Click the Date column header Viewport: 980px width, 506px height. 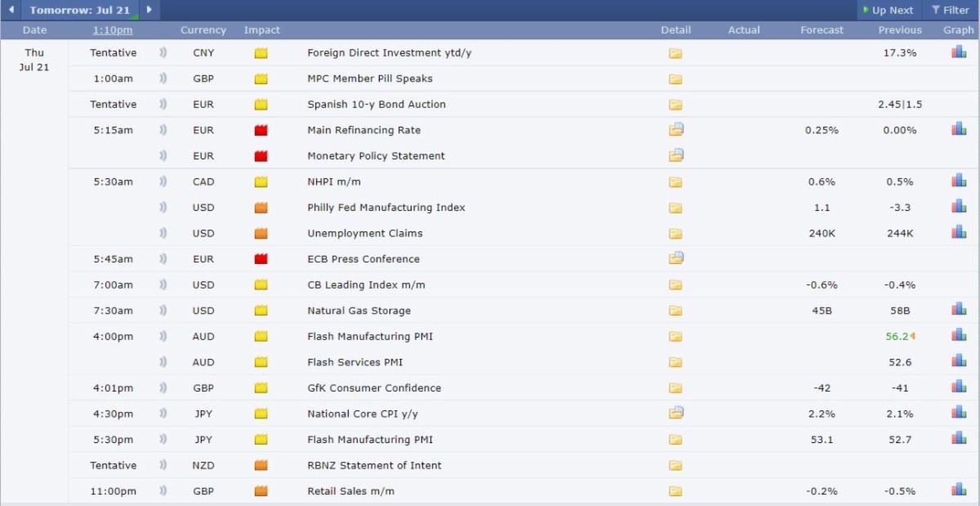(x=35, y=30)
